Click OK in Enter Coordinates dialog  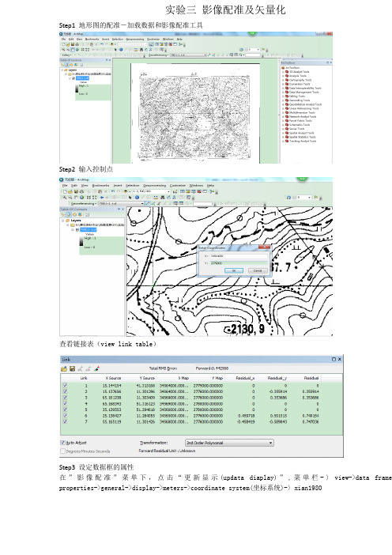pos(233,270)
